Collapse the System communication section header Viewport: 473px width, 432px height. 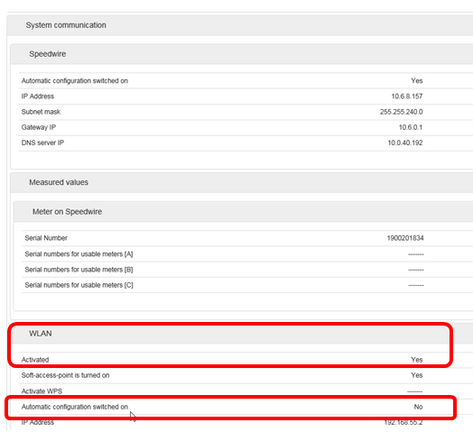(240, 25)
